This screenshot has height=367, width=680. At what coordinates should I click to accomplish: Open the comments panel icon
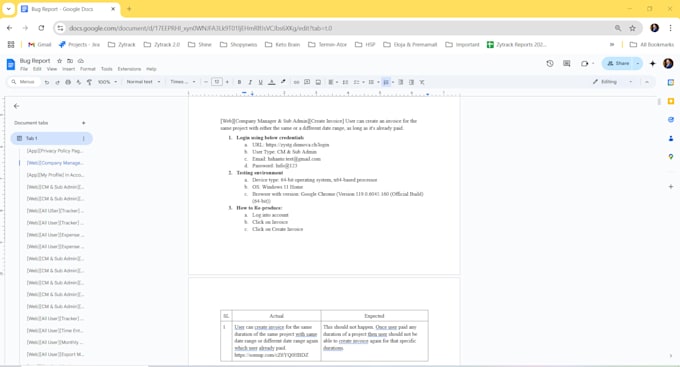(x=567, y=63)
